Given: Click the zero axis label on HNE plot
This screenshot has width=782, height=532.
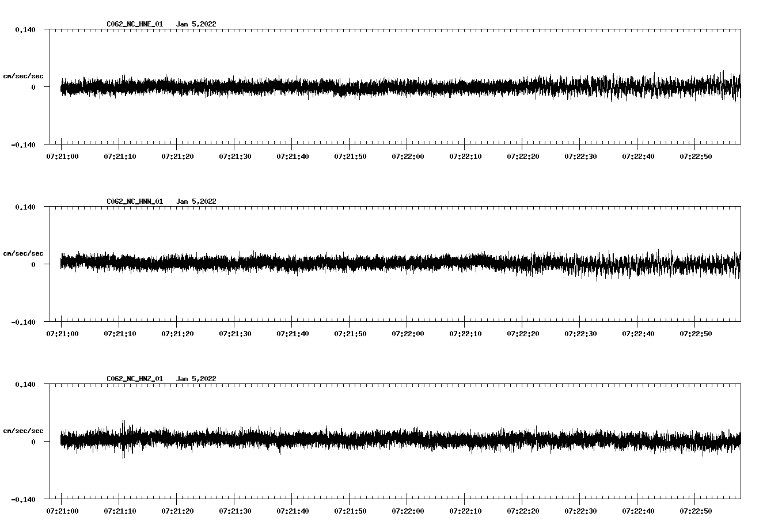Looking at the screenshot, I should coord(33,87).
